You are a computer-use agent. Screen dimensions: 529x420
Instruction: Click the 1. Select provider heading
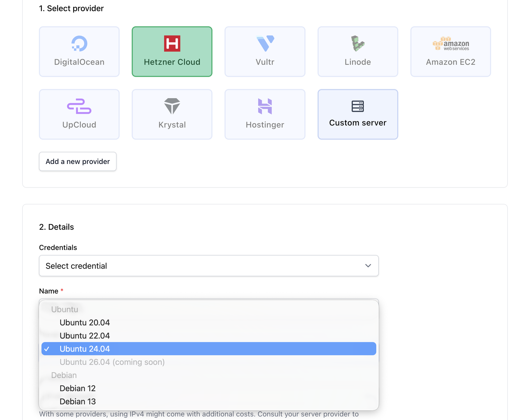coord(71,8)
